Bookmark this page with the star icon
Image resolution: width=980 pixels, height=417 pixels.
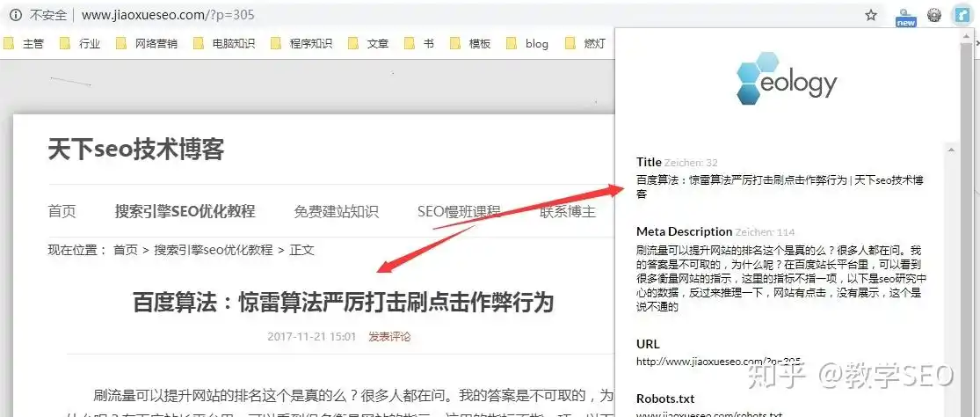pyautogui.click(x=871, y=15)
